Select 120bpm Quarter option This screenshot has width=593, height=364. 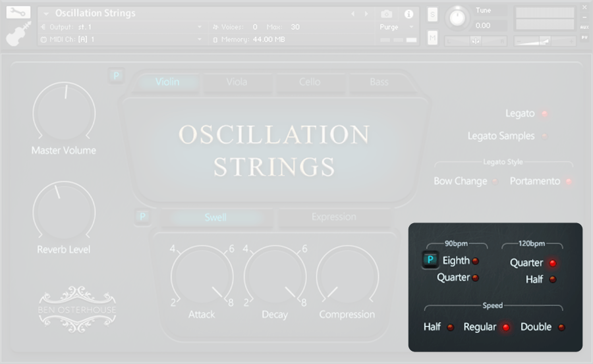[x=553, y=263]
